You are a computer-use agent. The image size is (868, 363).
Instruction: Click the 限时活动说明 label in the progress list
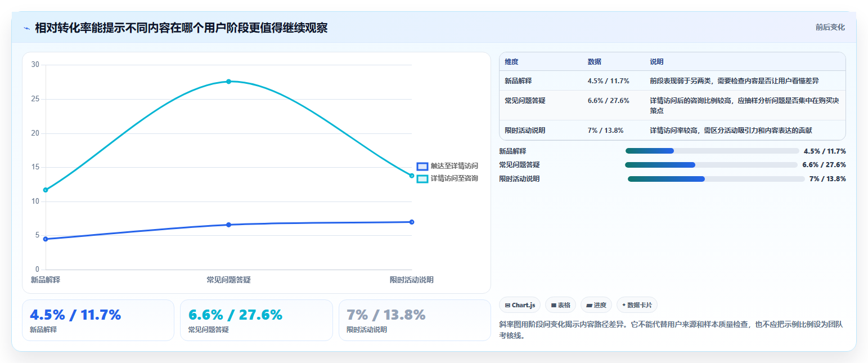(x=519, y=179)
